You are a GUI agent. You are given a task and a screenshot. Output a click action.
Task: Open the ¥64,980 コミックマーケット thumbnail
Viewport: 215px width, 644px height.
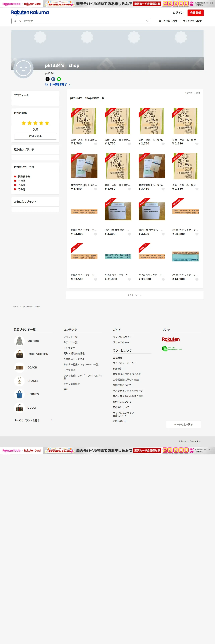(186, 256)
